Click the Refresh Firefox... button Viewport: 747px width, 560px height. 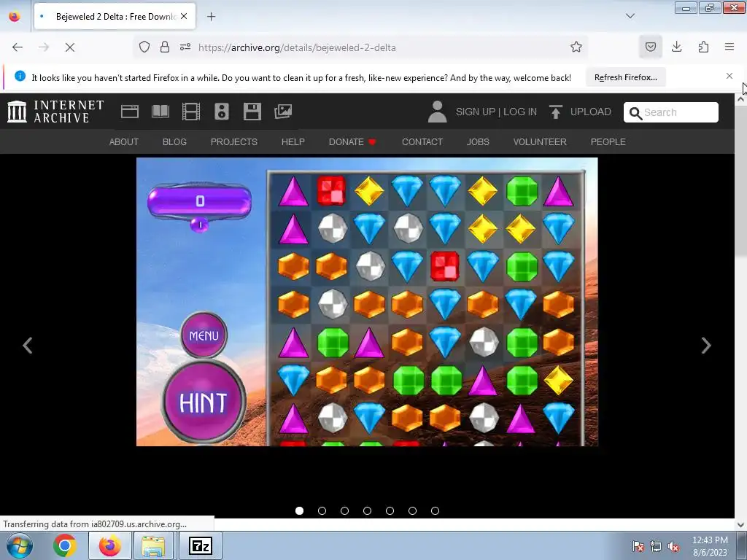coord(625,77)
